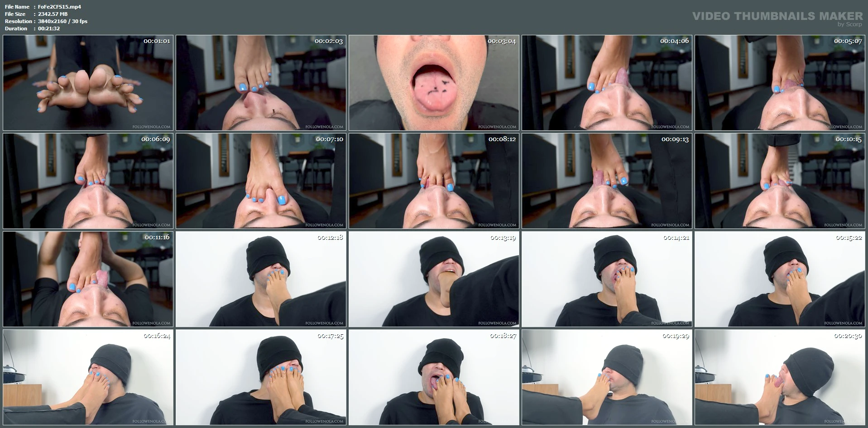Image resolution: width=868 pixels, height=428 pixels.
Task: Select the frame at 00:02:03
Action: pyautogui.click(x=261, y=83)
